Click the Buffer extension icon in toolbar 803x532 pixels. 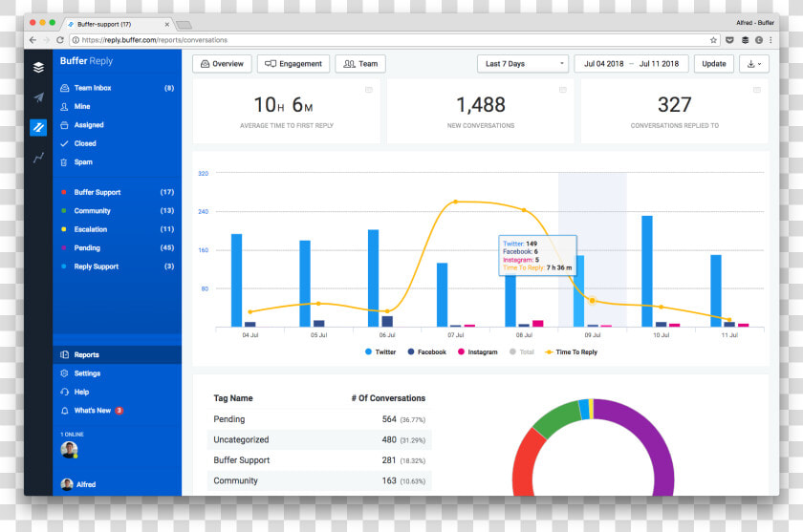point(745,40)
